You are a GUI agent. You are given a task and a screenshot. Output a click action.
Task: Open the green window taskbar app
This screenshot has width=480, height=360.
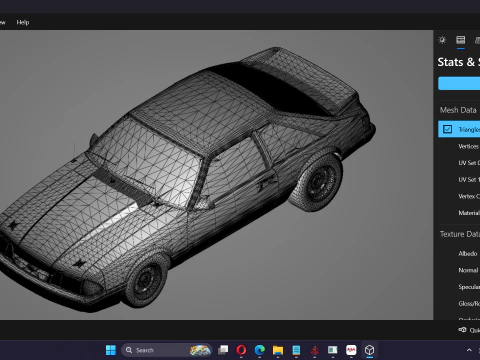point(332,350)
